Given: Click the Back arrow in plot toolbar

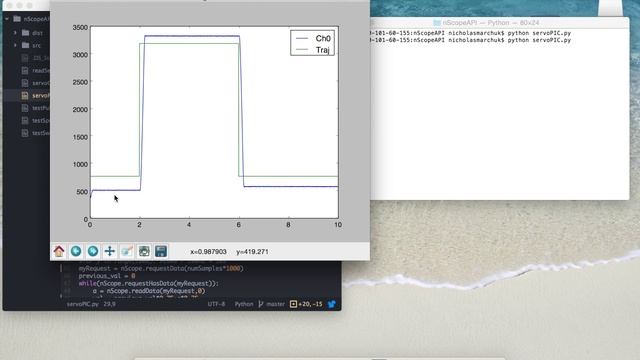Looking at the screenshot, I should coord(76,251).
